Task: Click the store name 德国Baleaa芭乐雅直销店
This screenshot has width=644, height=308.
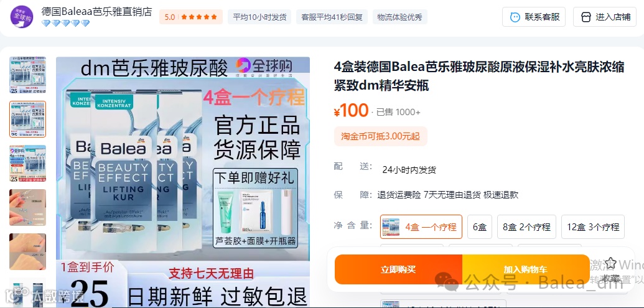Action: (x=96, y=11)
